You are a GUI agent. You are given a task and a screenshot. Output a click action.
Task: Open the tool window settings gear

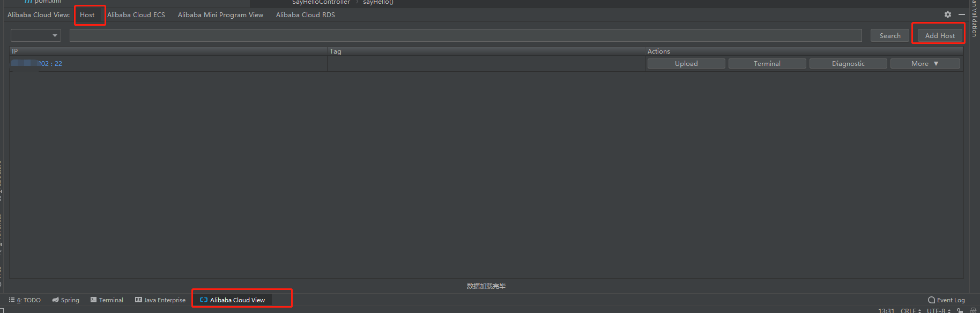tap(948, 14)
